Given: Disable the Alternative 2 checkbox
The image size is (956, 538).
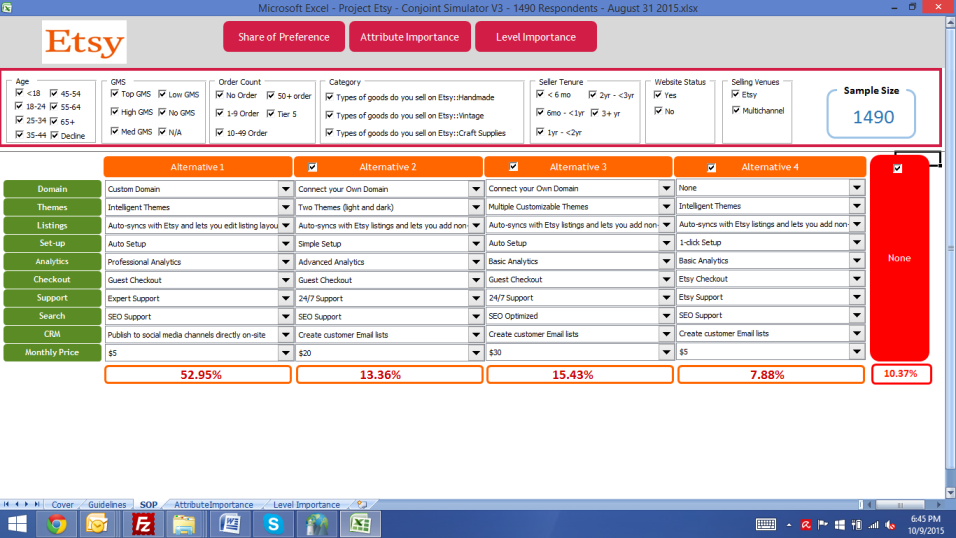Looking at the screenshot, I should (313, 167).
